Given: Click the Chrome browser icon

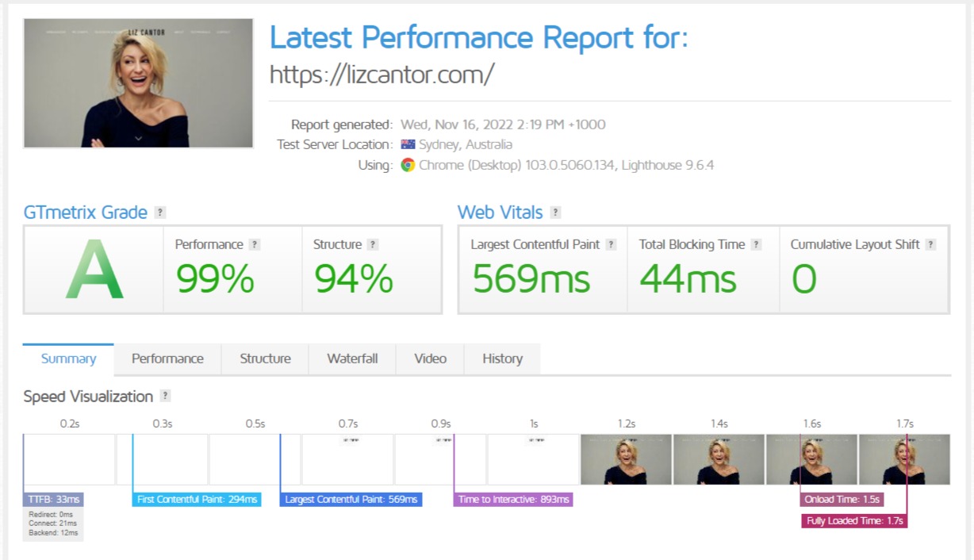Looking at the screenshot, I should pyautogui.click(x=408, y=165).
